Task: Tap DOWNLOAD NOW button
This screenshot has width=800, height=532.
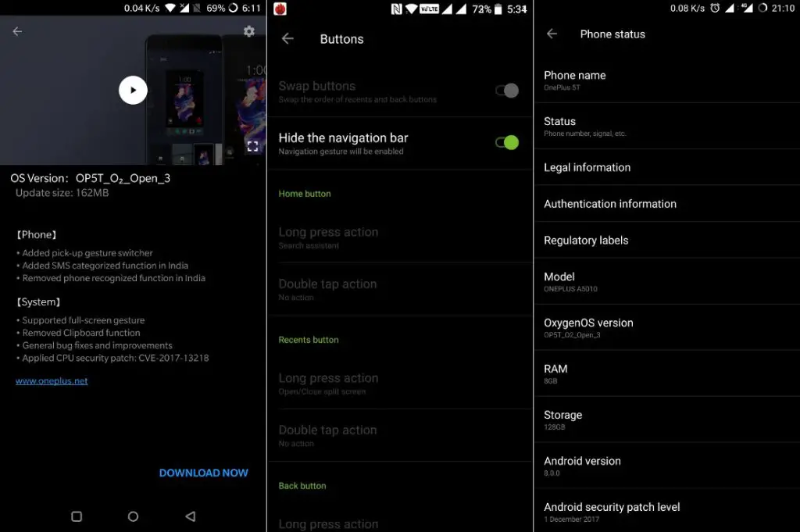Action: click(x=204, y=473)
